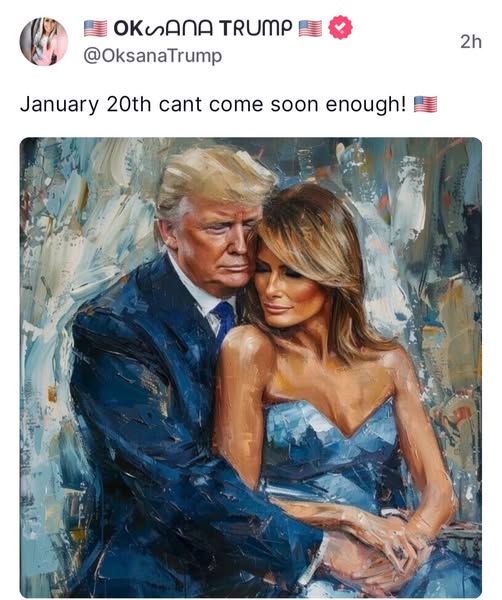
Task: Click the flag emoji before the display name
Action: 95,28
